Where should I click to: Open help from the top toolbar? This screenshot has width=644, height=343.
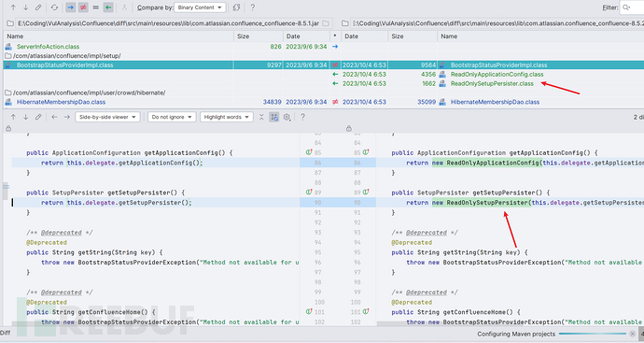[x=252, y=7]
